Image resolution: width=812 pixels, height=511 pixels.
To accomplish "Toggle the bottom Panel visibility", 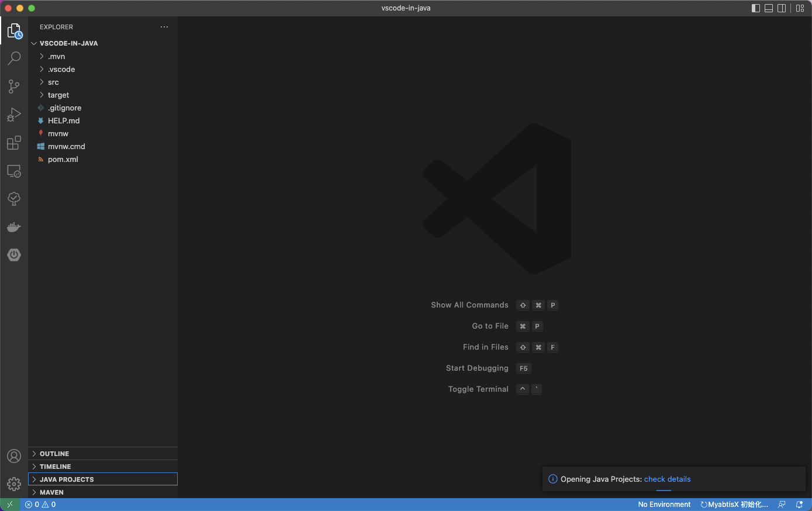I will point(769,8).
